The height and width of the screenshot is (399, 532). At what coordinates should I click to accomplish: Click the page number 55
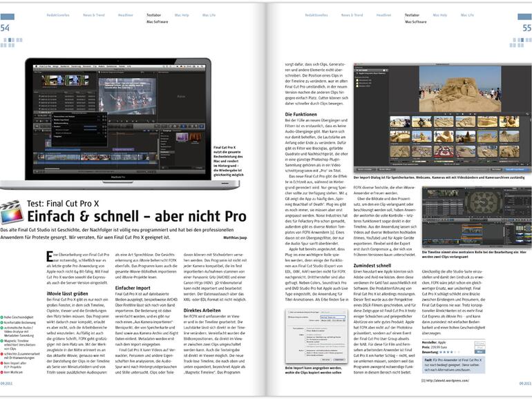point(527,28)
